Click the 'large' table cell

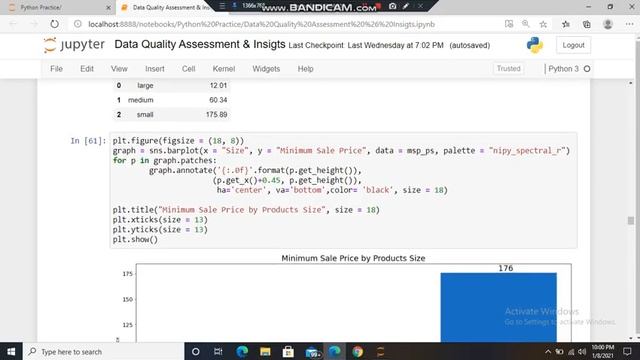point(145,85)
